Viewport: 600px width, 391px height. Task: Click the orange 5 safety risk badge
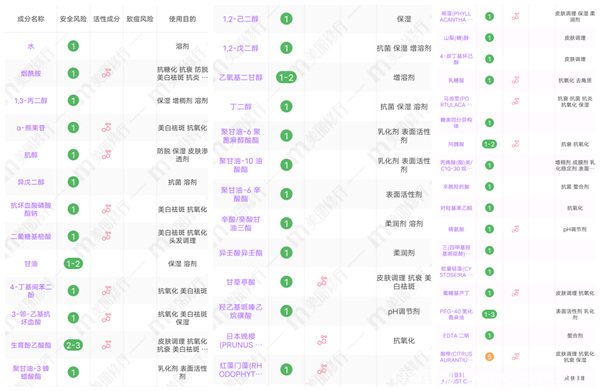coord(489,357)
